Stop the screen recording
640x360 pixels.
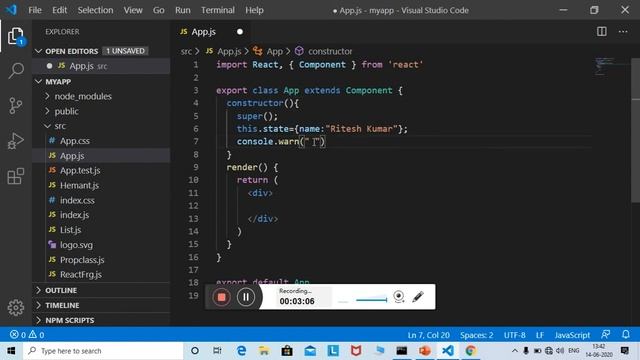pos(221,297)
